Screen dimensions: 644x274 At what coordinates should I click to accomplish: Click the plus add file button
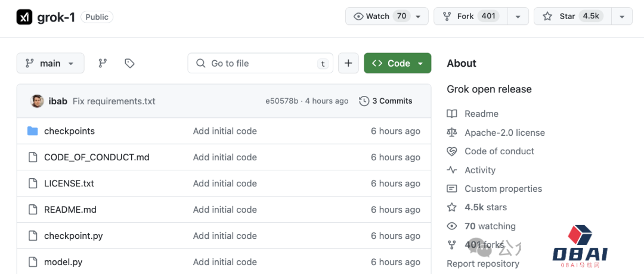349,63
